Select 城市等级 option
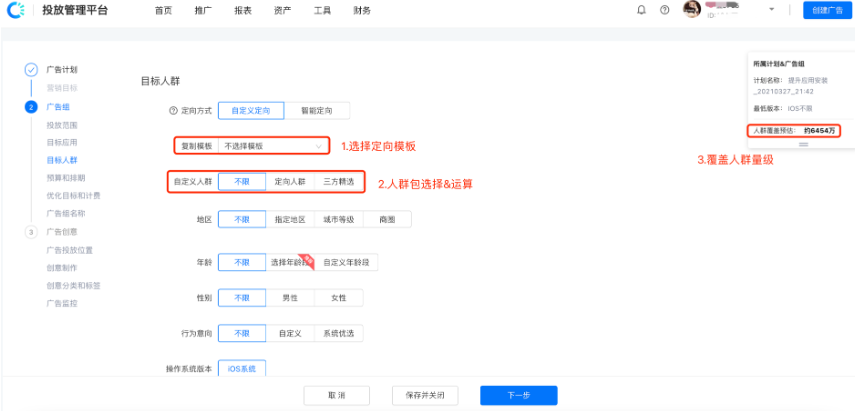 pos(339,219)
